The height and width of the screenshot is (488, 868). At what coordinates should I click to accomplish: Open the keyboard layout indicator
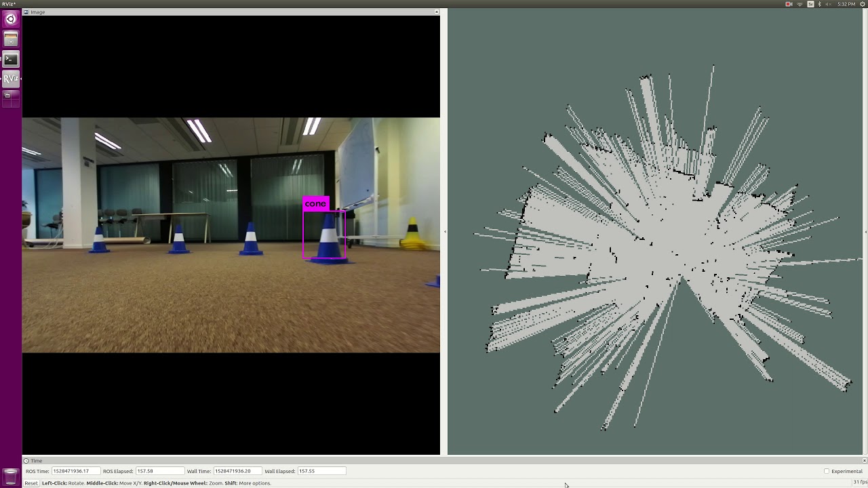[x=810, y=4]
